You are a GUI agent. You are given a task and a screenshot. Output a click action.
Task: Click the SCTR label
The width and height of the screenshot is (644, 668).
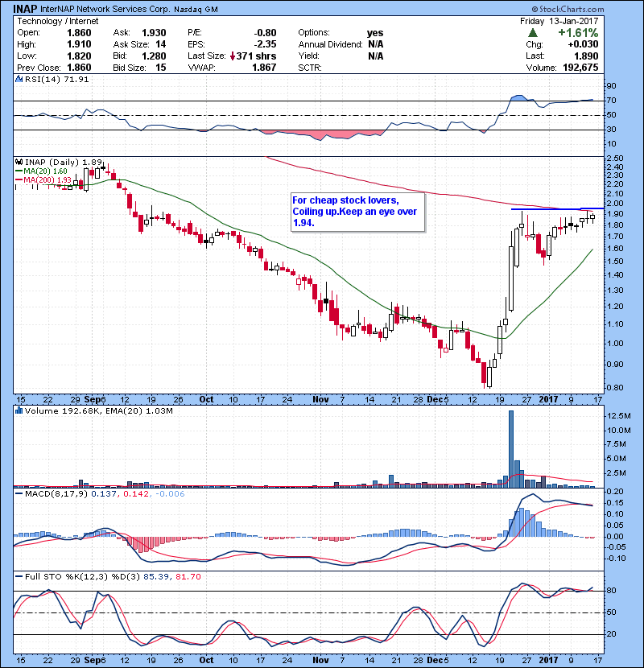[x=310, y=68]
